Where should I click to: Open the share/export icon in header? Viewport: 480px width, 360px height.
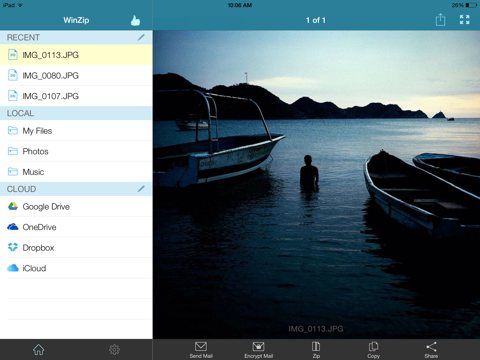tap(440, 20)
